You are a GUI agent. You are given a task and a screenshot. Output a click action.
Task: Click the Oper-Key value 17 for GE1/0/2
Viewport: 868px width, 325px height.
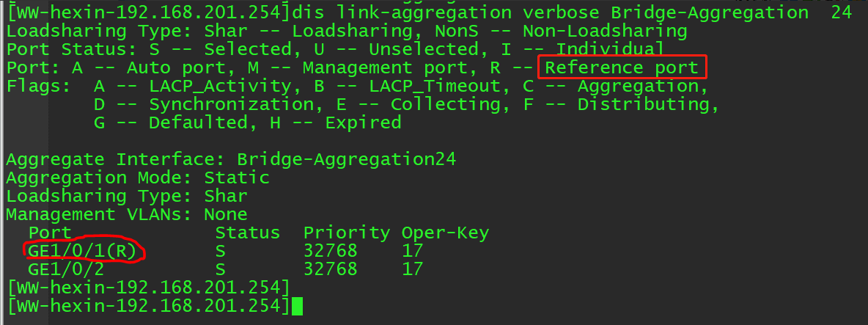point(412,269)
